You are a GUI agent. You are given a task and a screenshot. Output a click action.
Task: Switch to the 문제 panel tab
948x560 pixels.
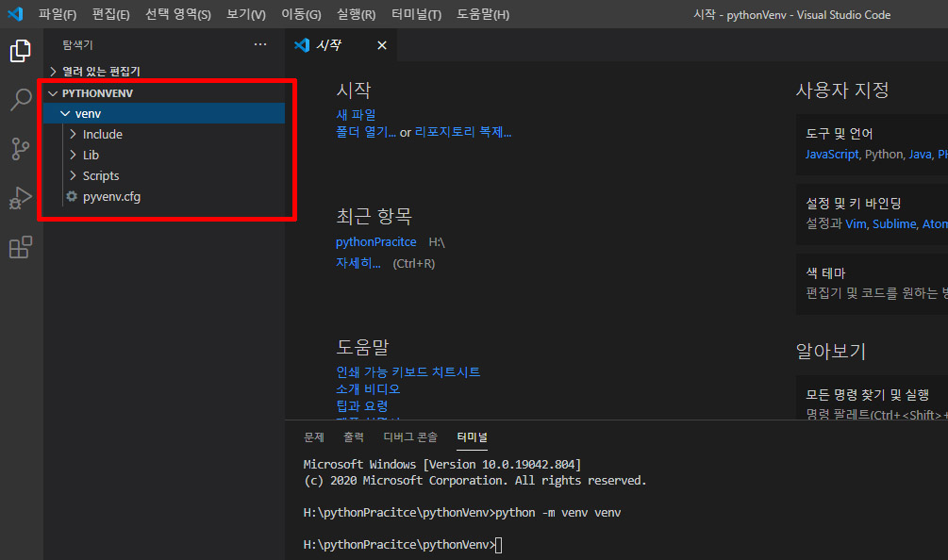click(314, 436)
